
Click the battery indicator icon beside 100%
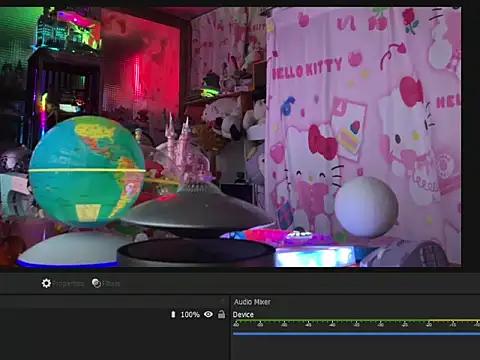tap(173, 314)
